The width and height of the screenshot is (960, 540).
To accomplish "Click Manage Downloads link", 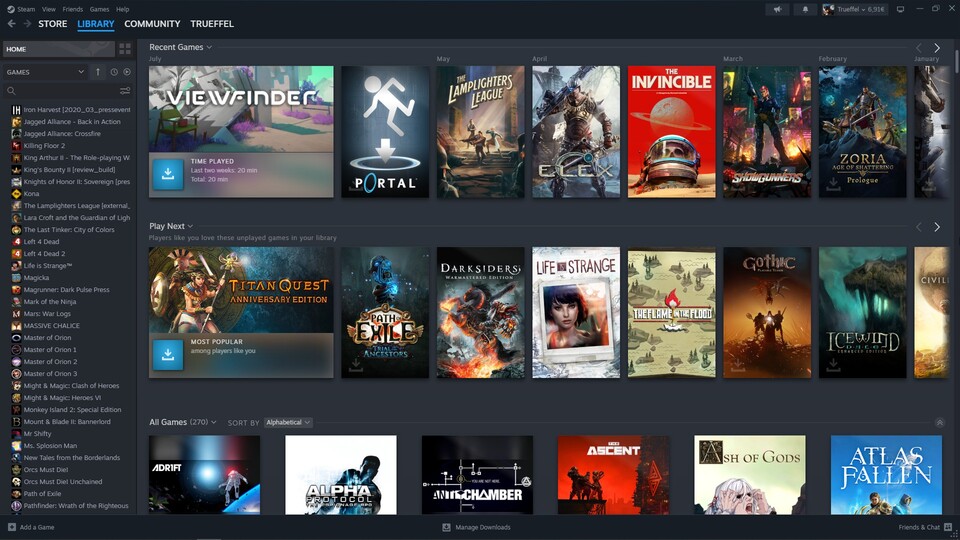I will tap(483, 527).
